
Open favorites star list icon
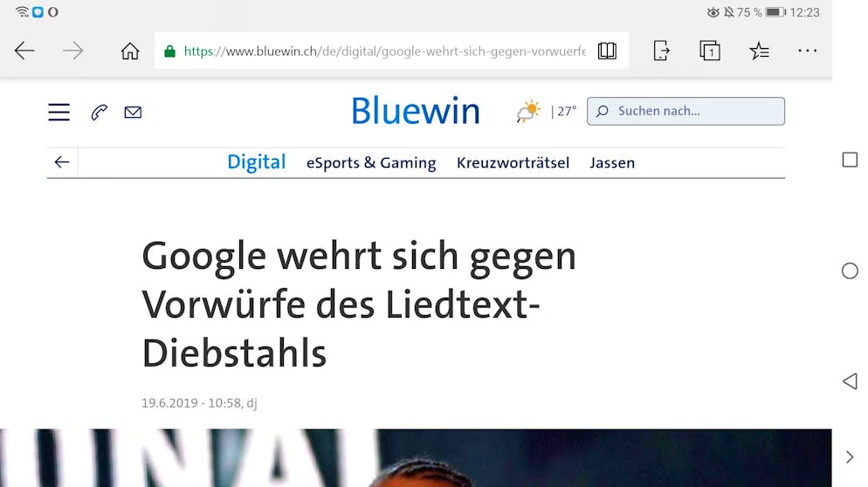pos(759,51)
